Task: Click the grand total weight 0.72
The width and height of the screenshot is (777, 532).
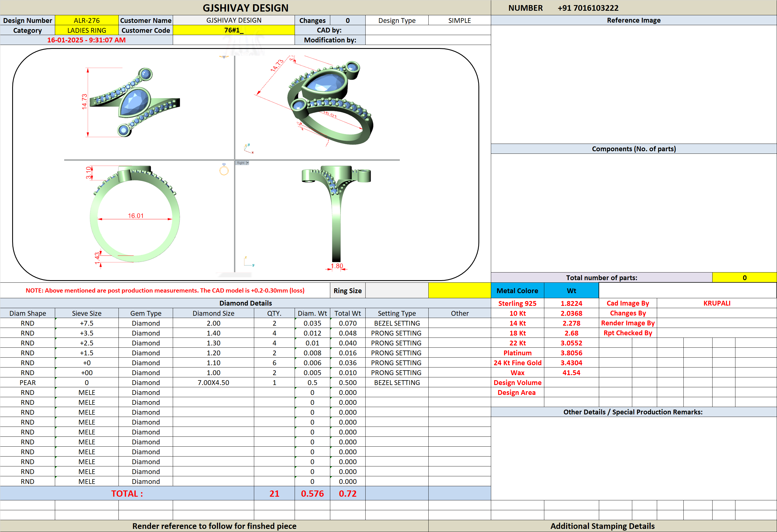Action: (x=348, y=494)
